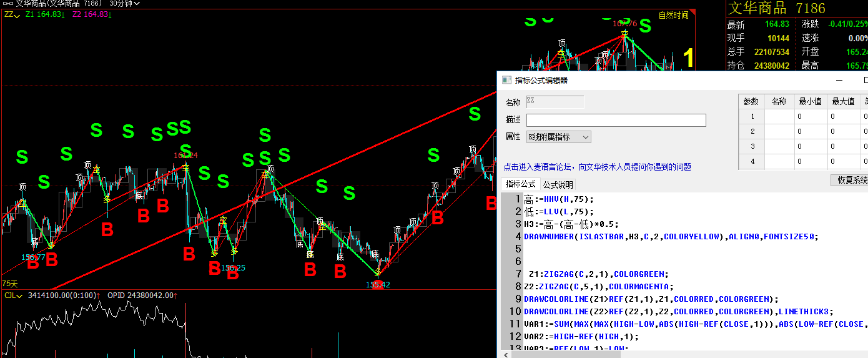Click the 恢复系统 button
This screenshot has width=868, height=358.
point(849,180)
